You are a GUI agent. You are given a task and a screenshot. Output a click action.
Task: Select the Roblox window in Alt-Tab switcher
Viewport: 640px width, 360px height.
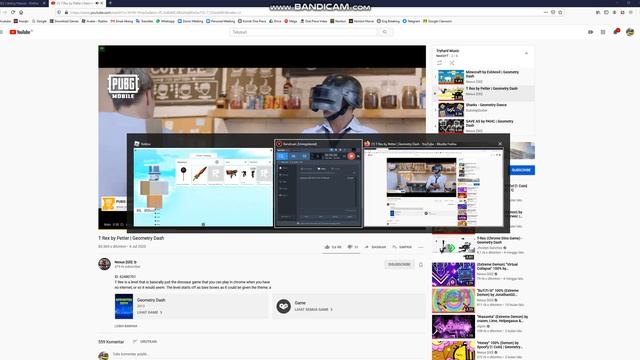[203, 184]
